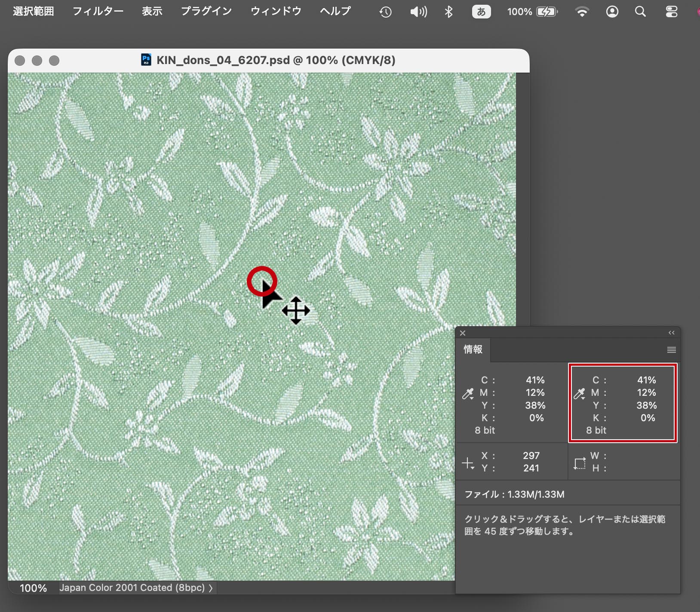Image resolution: width=700 pixels, height=612 pixels.
Task: Open the ウィンドウ menu
Action: coord(276,11)
